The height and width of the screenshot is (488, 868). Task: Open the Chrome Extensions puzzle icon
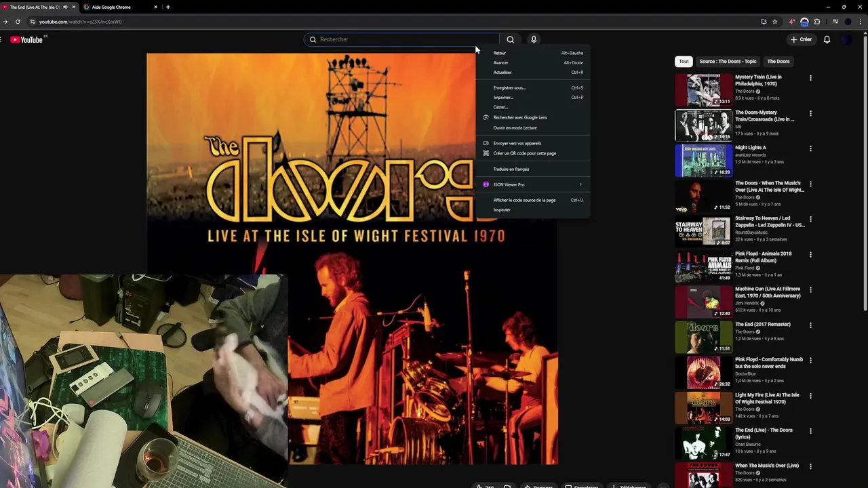tap(817, 22)
